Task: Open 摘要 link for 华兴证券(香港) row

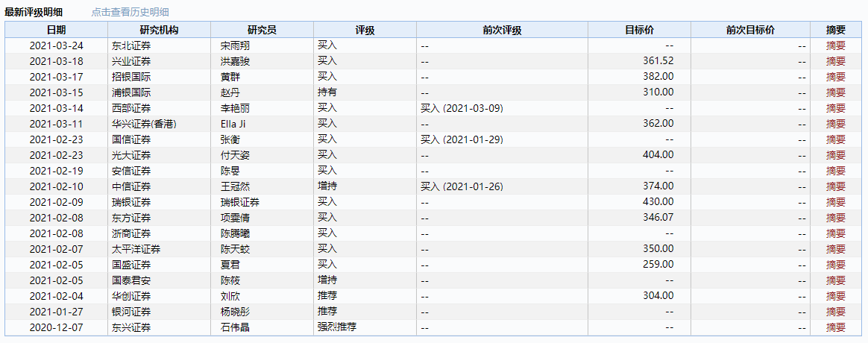Action: click(836, 124)
